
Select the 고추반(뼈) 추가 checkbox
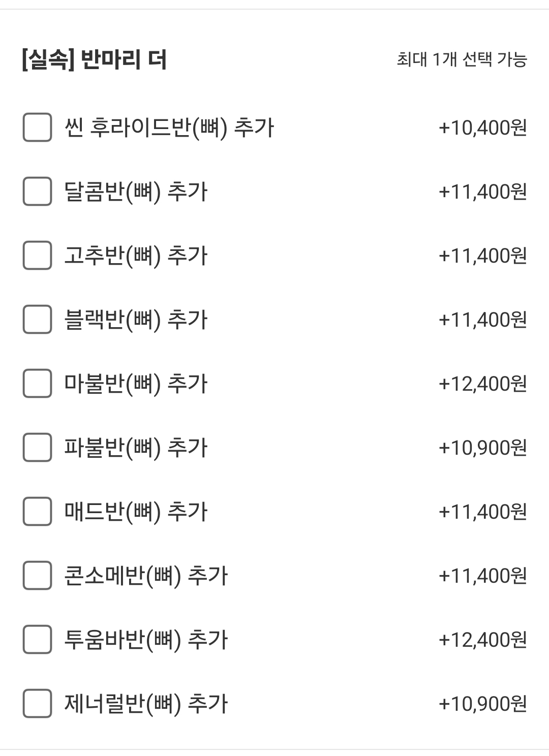[x=37, y=255]
